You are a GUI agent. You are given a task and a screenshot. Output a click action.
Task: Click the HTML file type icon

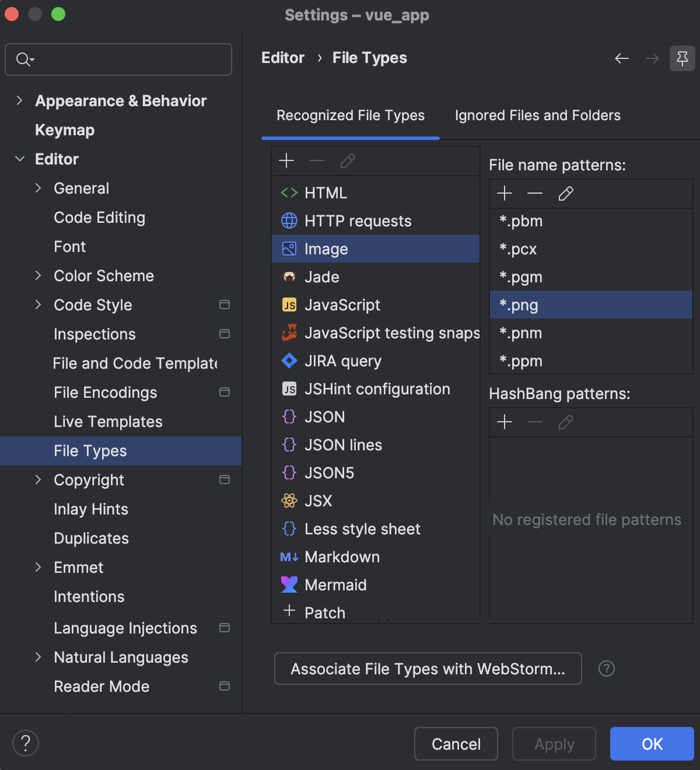point(289,193)
